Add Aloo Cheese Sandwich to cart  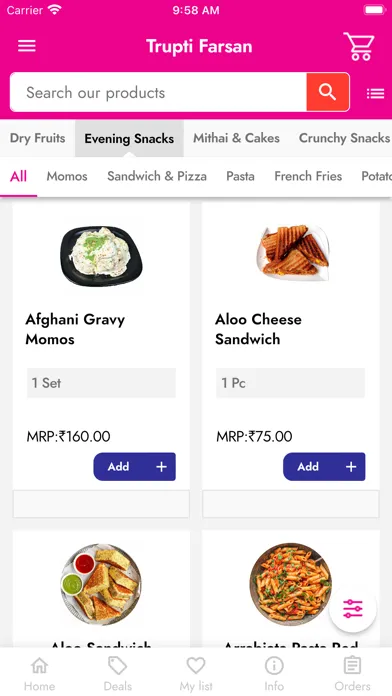pyautogui.click(x=324, y=467)
